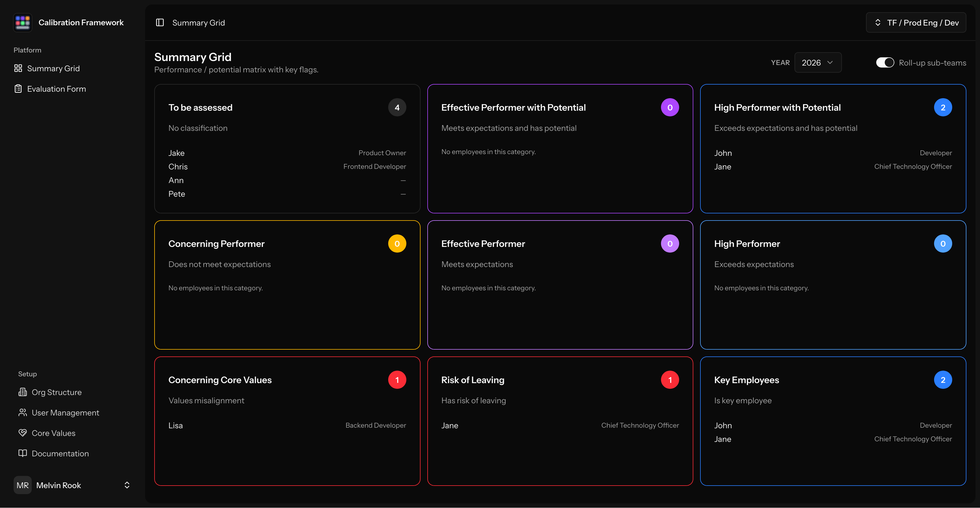Click the Org Structure building icon
The width and height of the screenshot is (980, 508).
23,392
